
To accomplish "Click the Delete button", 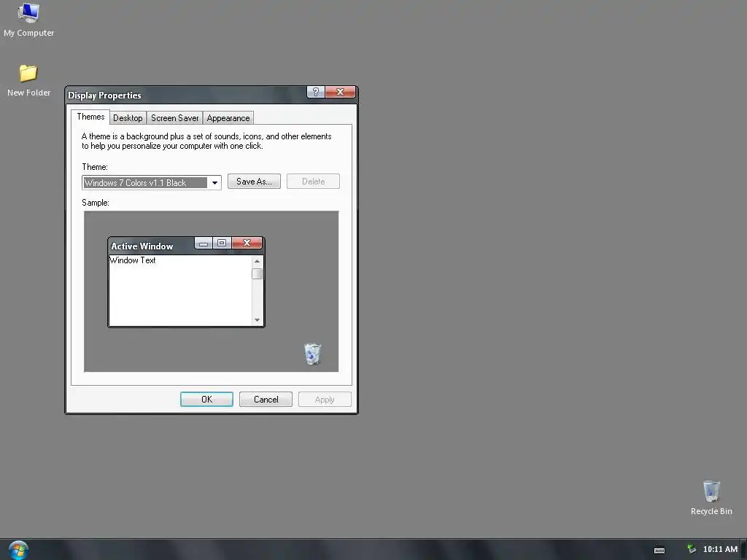I will 313,182.
